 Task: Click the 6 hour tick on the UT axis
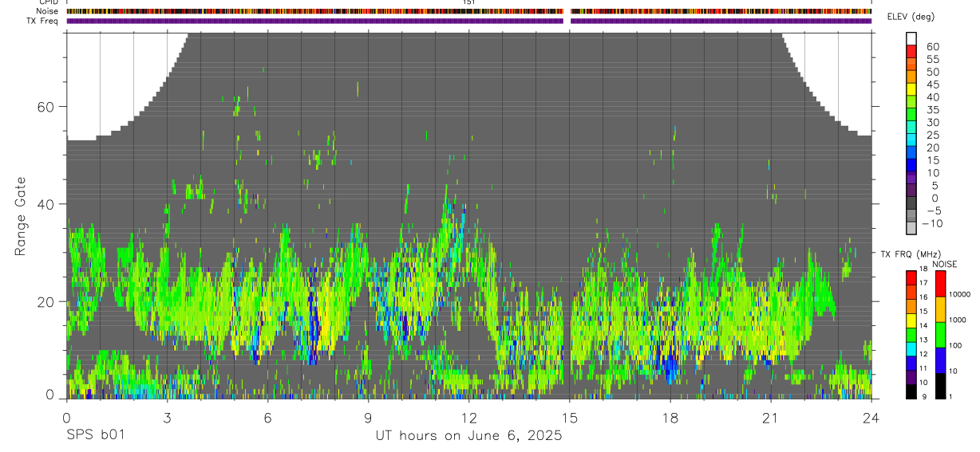click(267, 417)
